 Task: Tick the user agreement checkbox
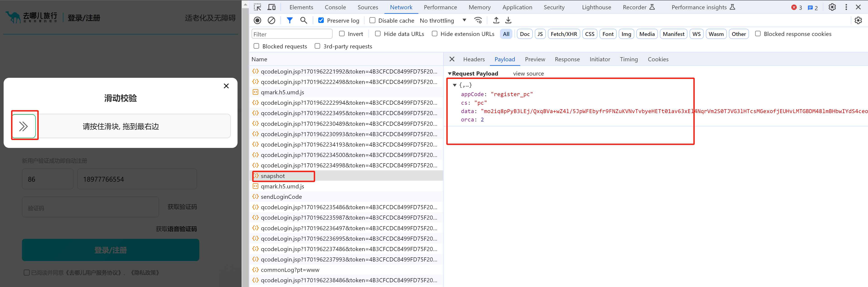[x=27, y=273]
